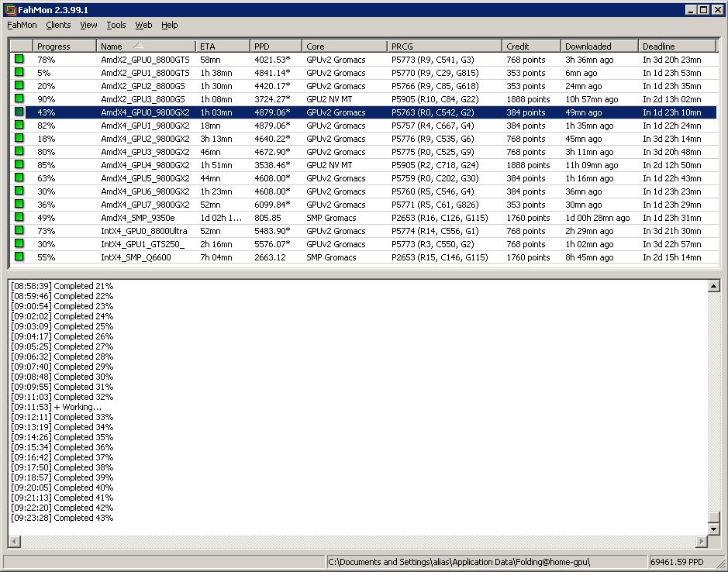Click status icon of IntX4_GPU1_GTS250_ row
Image resolution: width=728 pixels, height=572 pixels.
tap(19, 243)
